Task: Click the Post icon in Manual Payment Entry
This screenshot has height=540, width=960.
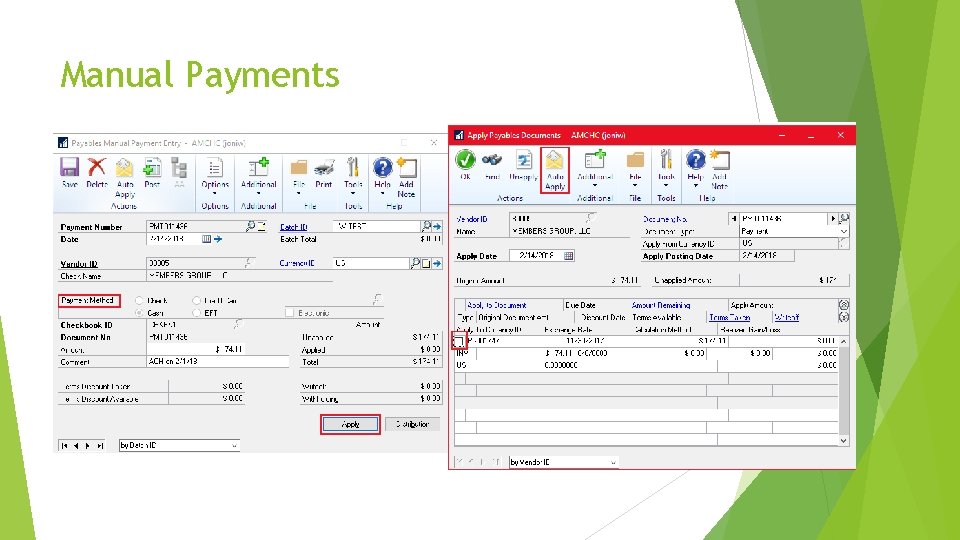Action: click(152, 173)
